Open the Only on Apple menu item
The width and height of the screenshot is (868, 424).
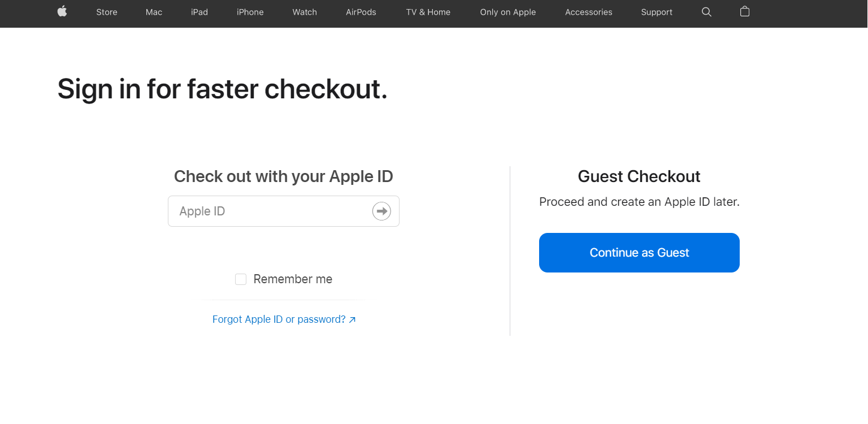tap(508, 12)
